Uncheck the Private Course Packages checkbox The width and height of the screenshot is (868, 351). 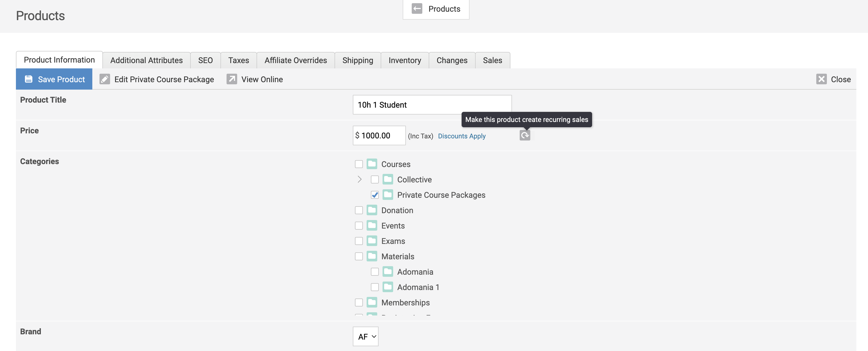pyautogui.click(x=375, y=195)
